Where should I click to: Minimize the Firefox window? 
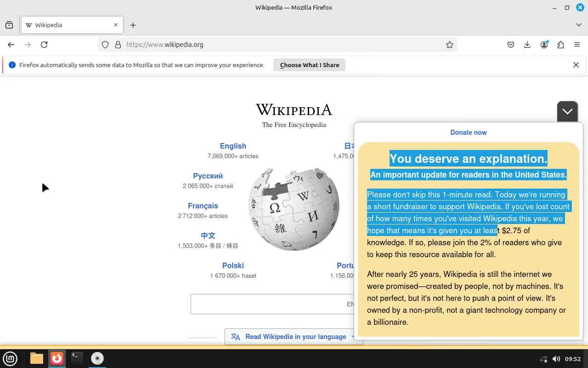tap(554, 7)
